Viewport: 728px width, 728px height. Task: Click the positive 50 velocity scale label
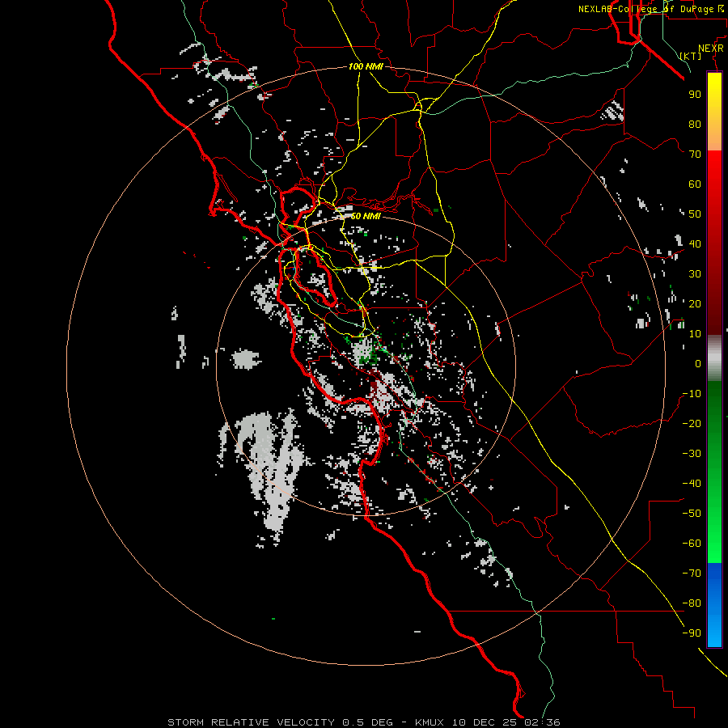[x=695, y=214]
